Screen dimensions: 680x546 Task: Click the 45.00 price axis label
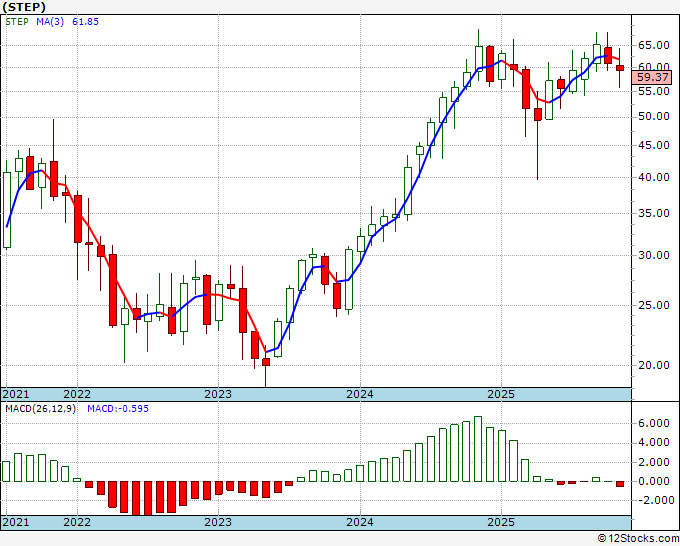(654, 145)
